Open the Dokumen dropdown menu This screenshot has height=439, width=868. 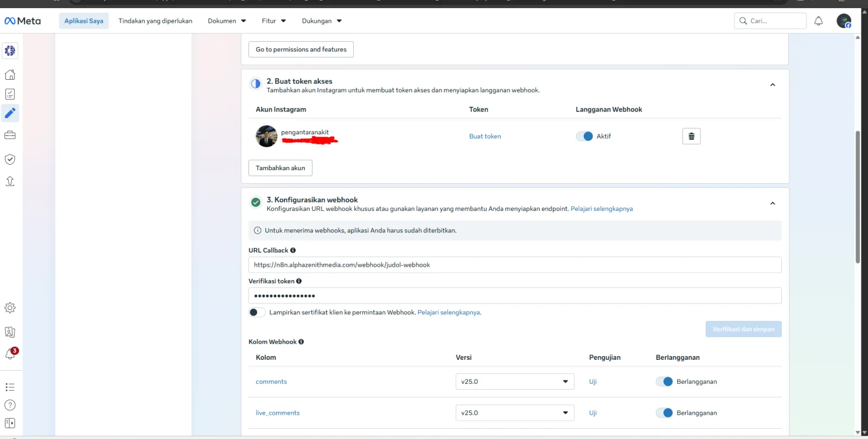tap(227, 21)
